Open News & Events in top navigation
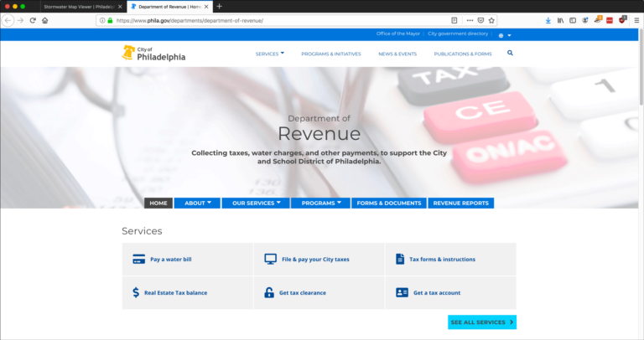This screenshot has width=644, height=340. tap(397, 54)
